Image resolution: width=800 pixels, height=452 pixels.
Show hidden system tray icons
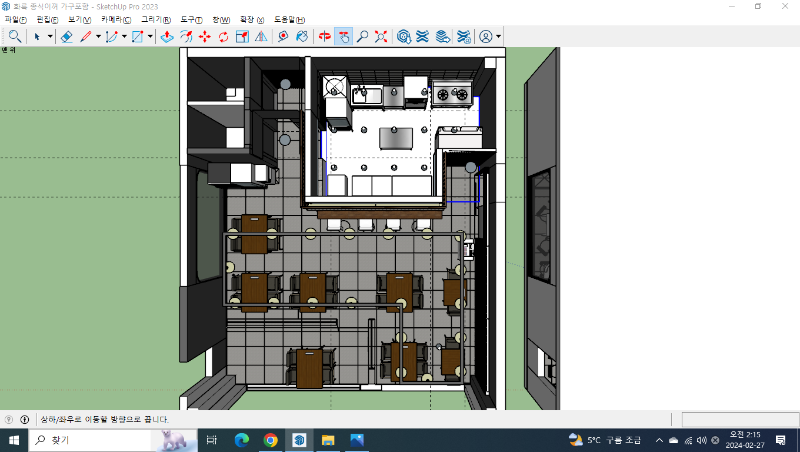(659, 440)
